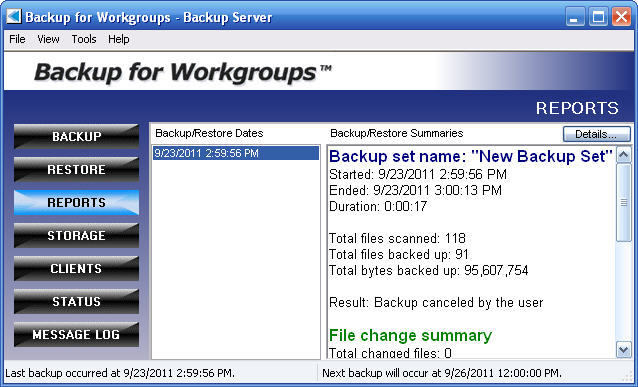Go to the RESTORE section
This screenshot has height=387, width=638.
coord(76,169)
